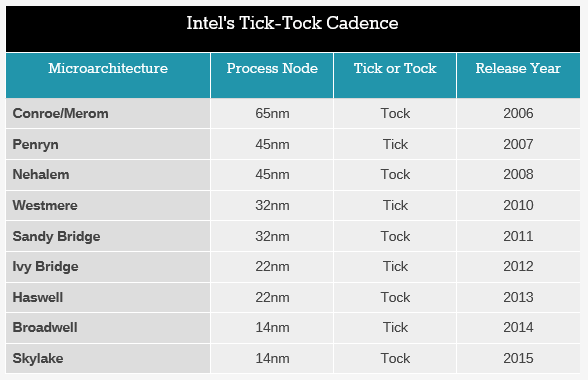Select the Process Node column header
The image size is (588, 380).
pos(272,75)
